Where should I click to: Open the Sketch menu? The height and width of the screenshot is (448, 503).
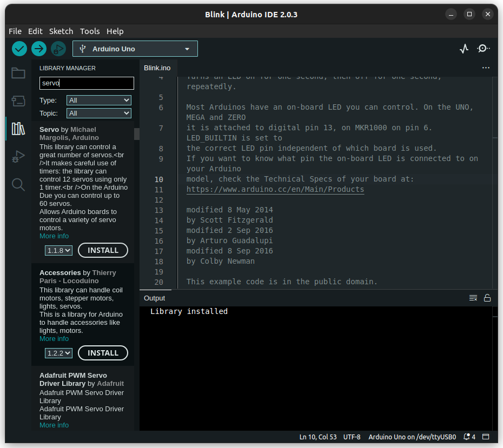[61, 31]
